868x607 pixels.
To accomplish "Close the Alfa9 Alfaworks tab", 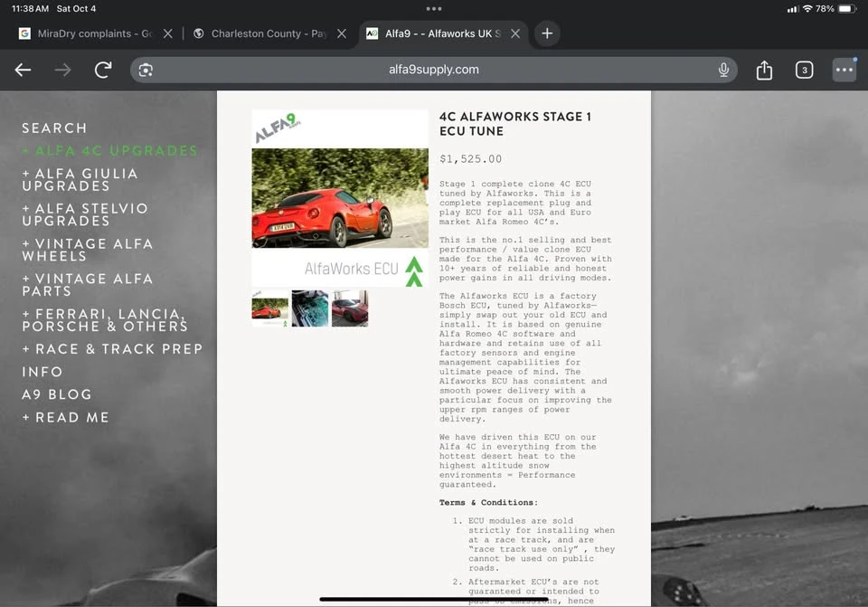I will pyautogui.click(x=515, y=33).
